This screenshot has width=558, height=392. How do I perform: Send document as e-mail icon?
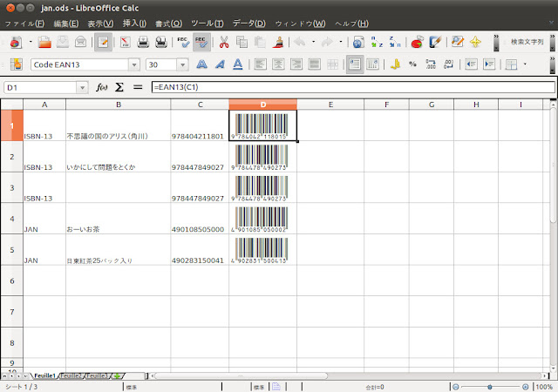point(81,43)
